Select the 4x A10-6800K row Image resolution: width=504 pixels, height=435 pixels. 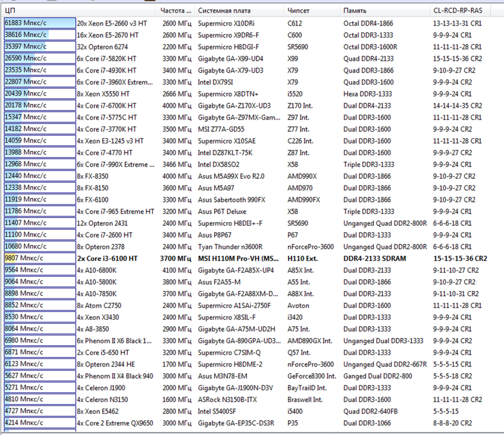96,270
